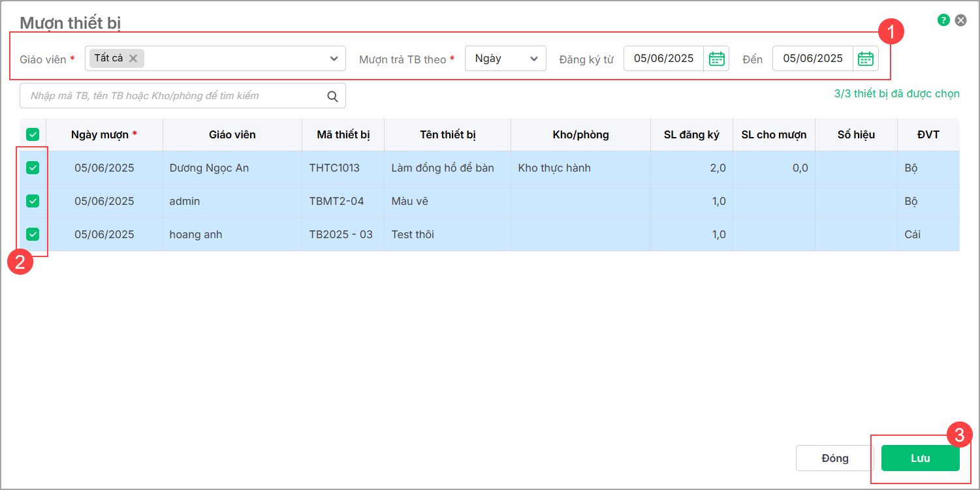Uncheck the select-all header checkbox
Screen dimensions: 980x490
tap(33, 134)
